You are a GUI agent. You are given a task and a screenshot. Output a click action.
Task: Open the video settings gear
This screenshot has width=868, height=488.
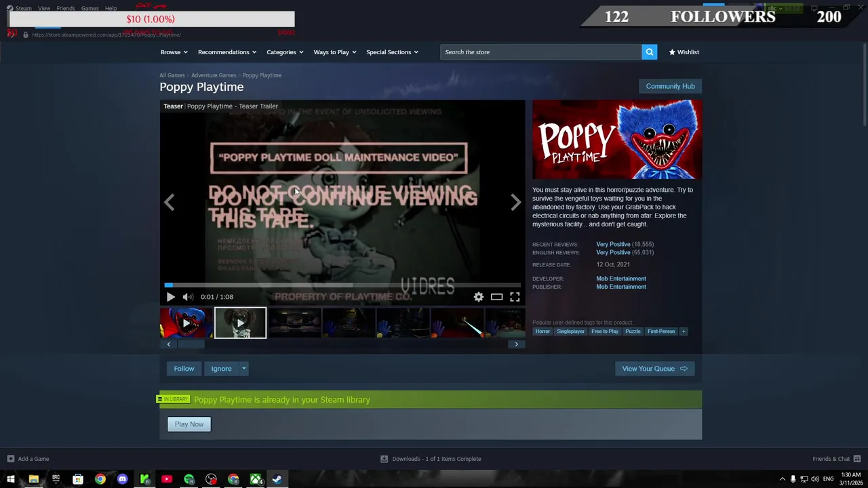tap(479, 297)
